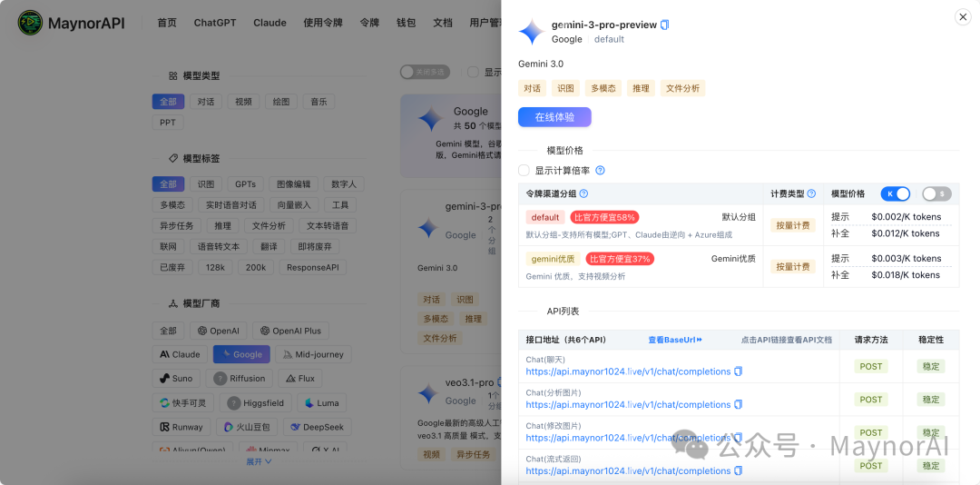Tick the 显示 checkbox in background page

pos(473,72)
